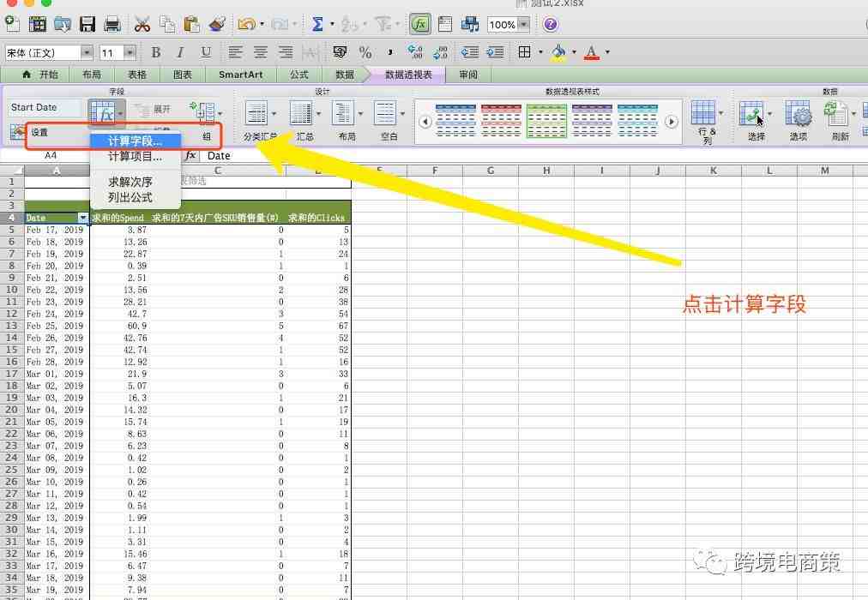Click the open file folder icon
Viewport: 868px width, 600px height.
(62, 24)
